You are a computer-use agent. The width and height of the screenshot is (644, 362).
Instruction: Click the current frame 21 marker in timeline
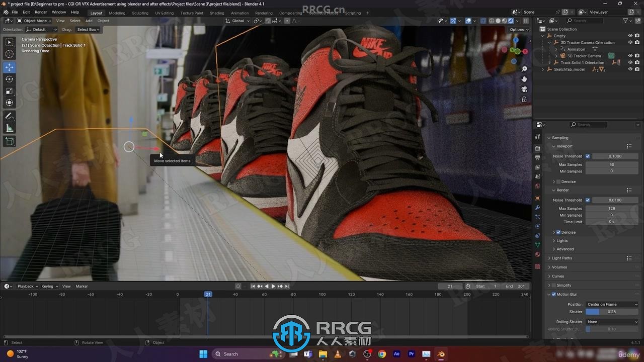pos(208,294)
